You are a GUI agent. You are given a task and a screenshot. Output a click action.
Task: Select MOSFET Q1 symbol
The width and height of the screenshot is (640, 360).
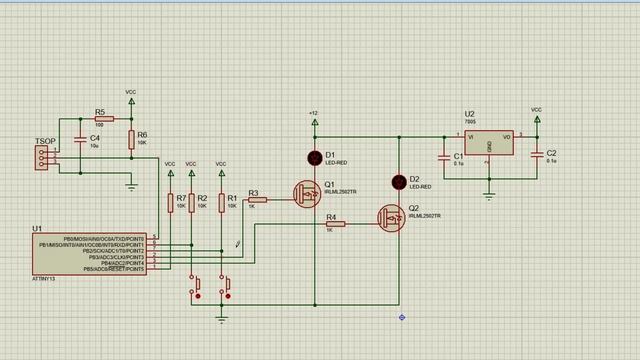coord(307,194)
